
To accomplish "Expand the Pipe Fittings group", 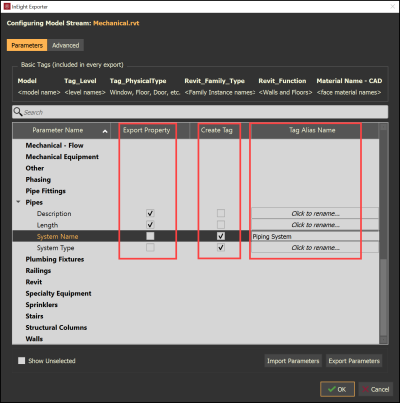I will 46,191.
